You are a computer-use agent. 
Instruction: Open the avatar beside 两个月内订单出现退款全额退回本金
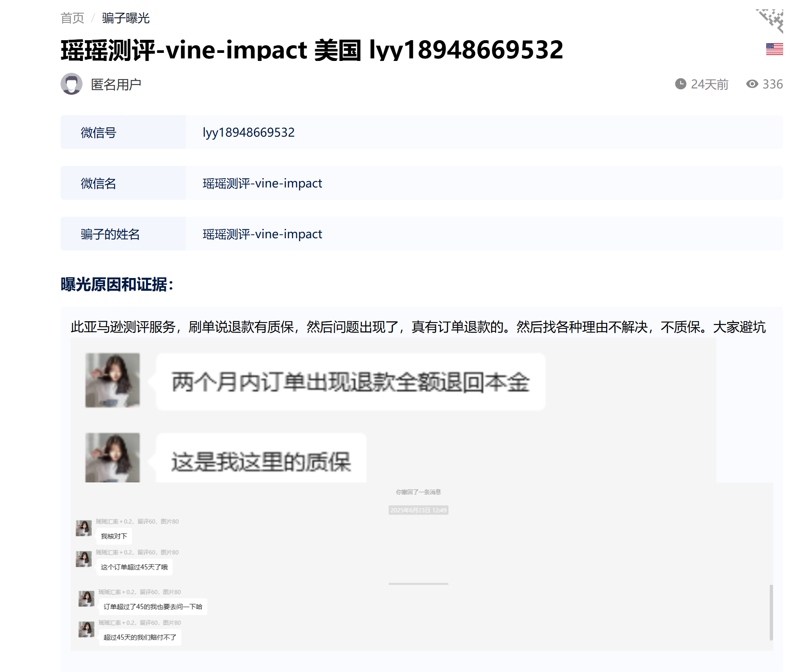tap(113, 380)
